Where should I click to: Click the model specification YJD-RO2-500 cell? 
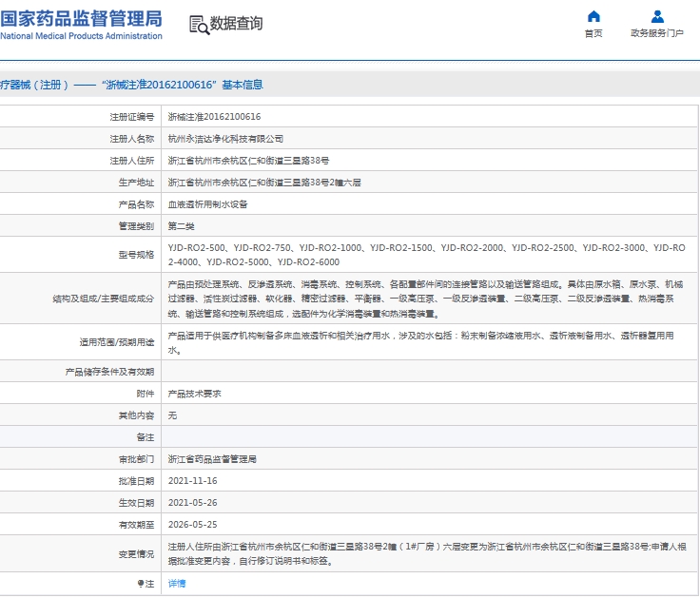[429, 255]
